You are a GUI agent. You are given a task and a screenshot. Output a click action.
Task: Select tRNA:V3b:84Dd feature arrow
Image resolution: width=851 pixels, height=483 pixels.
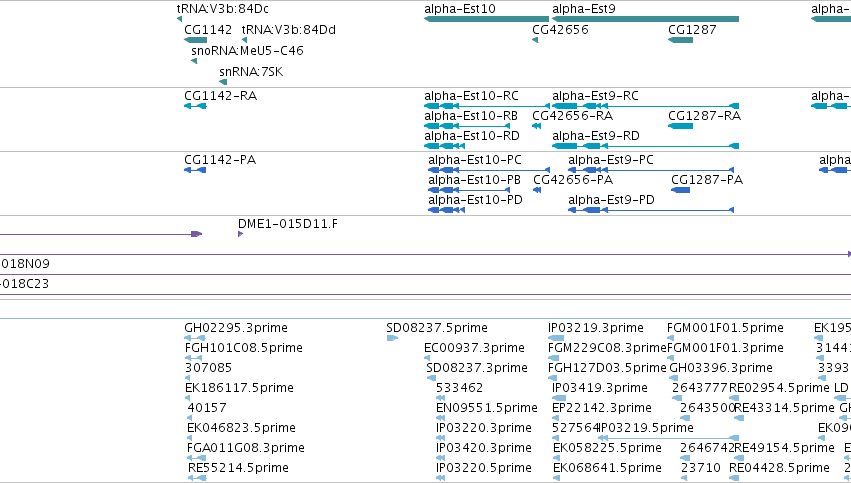click(244, 40)
